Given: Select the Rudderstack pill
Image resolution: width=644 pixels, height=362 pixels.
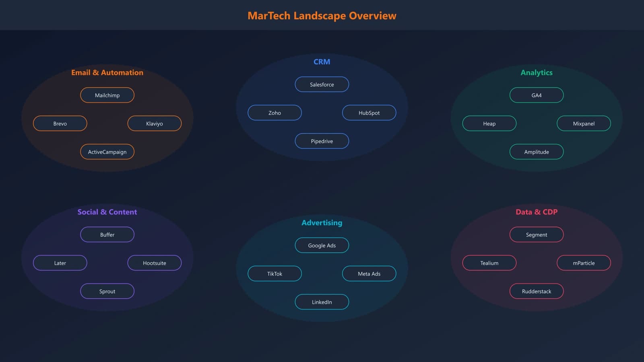Looking at the screenshot, I should [537, 291].
